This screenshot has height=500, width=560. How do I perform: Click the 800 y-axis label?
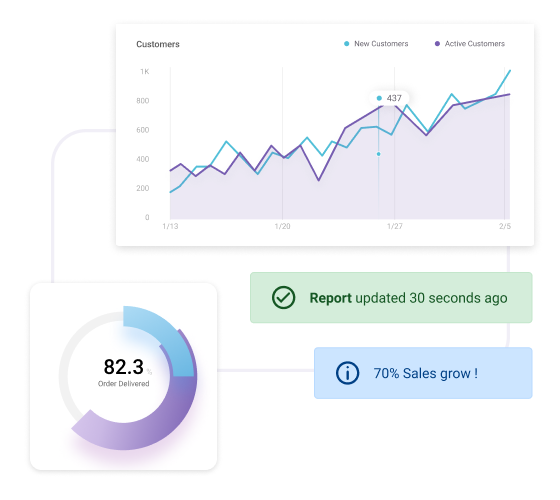tap(142, 101)
